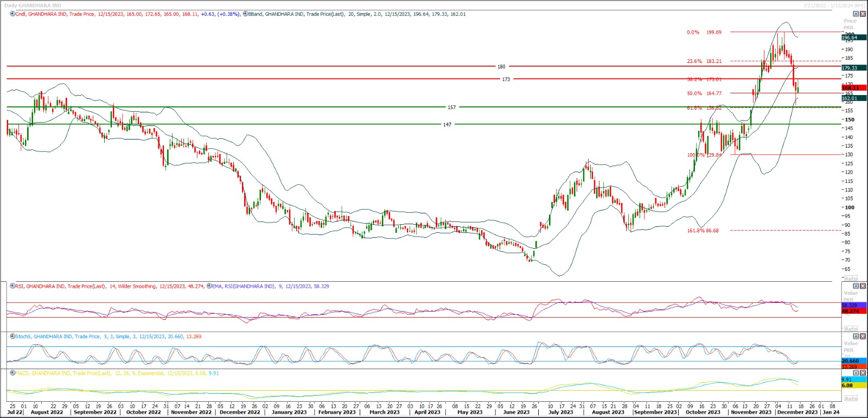Select the 157 support line label

click(x=451, y=107)
